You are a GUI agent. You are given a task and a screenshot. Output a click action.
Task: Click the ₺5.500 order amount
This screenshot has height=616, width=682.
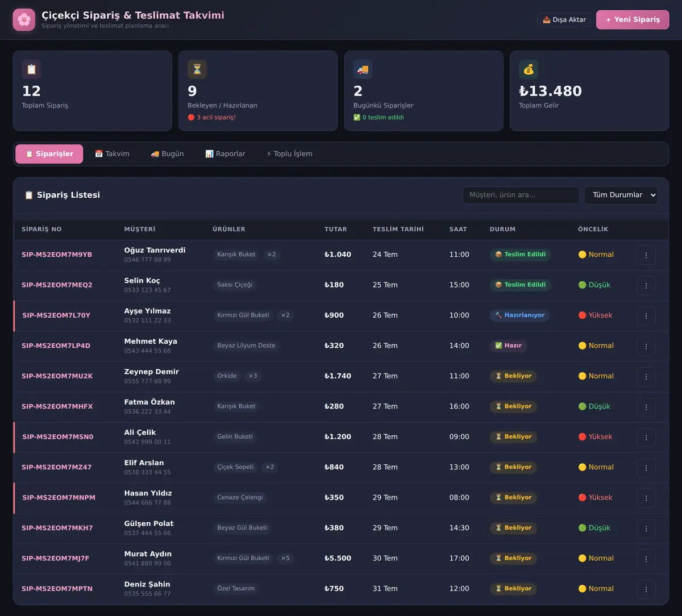[338, 558]
